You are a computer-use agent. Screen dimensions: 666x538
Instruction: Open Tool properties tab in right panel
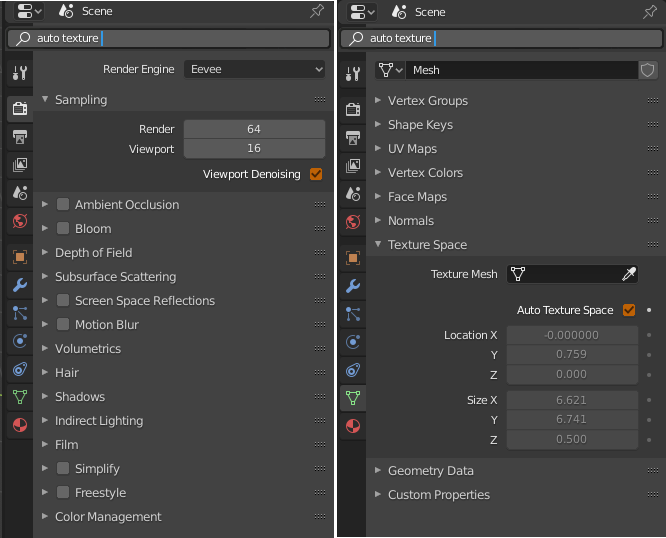click(353, 74)
